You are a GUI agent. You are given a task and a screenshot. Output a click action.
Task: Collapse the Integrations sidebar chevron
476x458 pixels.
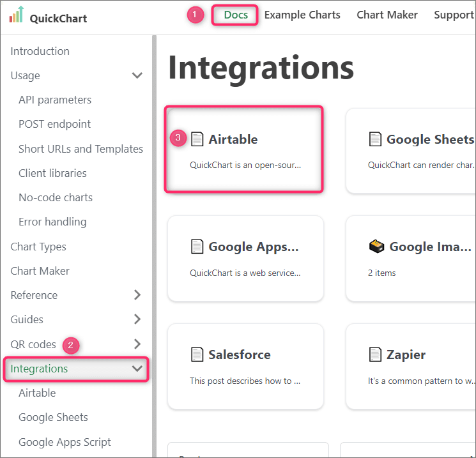tap(137, 369)
